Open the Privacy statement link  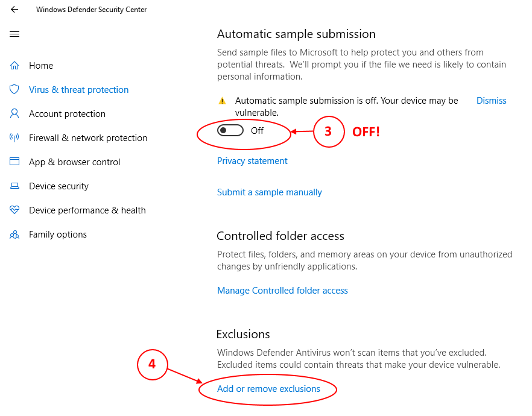coord(252,161)
